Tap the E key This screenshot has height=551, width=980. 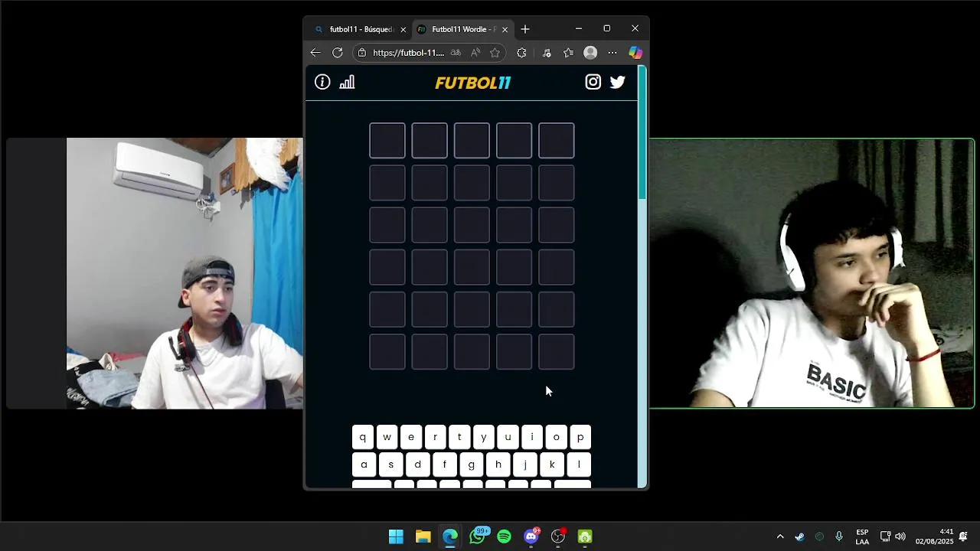(x=411, y=437)
